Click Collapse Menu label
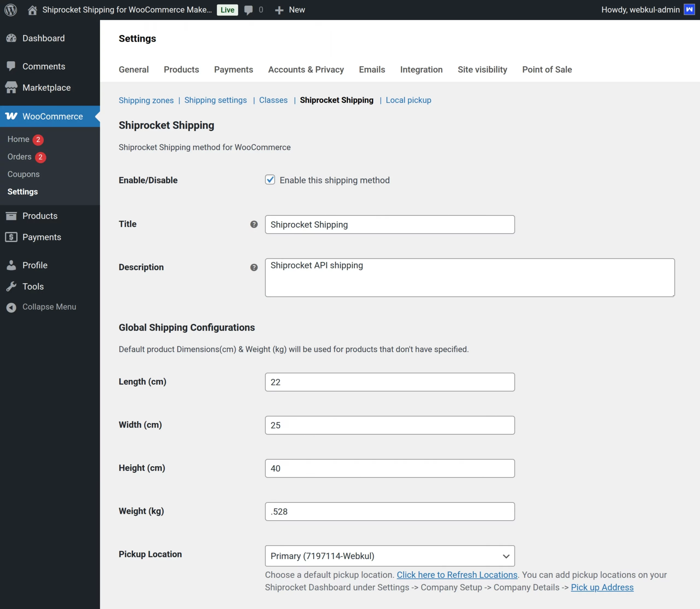700x609 pixels. 49,307
